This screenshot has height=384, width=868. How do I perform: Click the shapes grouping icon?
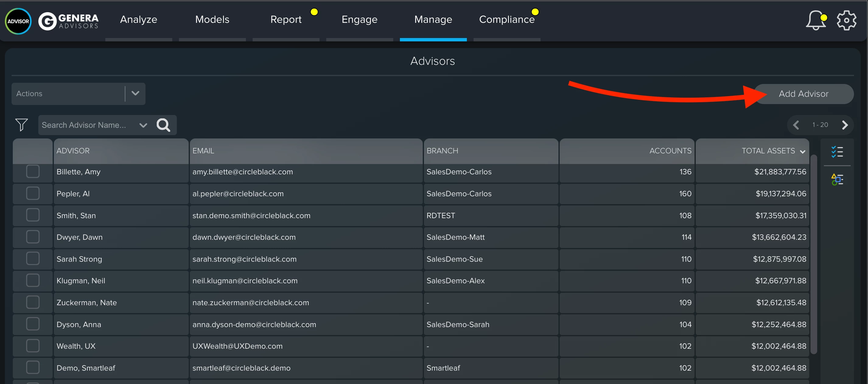pyautogui.click(x=837, y=179)
